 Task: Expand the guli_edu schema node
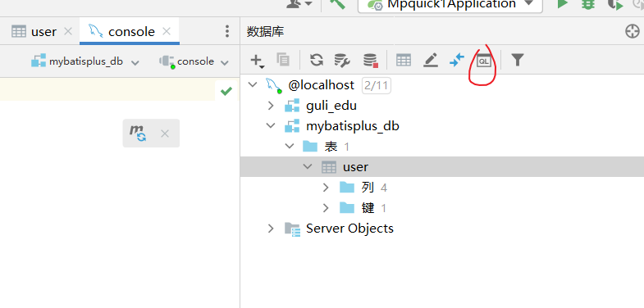coord(270,106)
